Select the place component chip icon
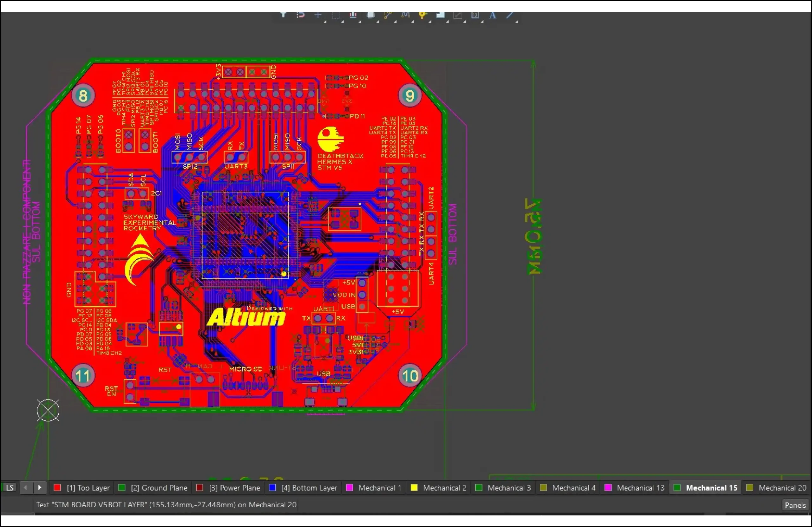Image resolution: width=812 pixels, height=527 pixels. point(370,15)
